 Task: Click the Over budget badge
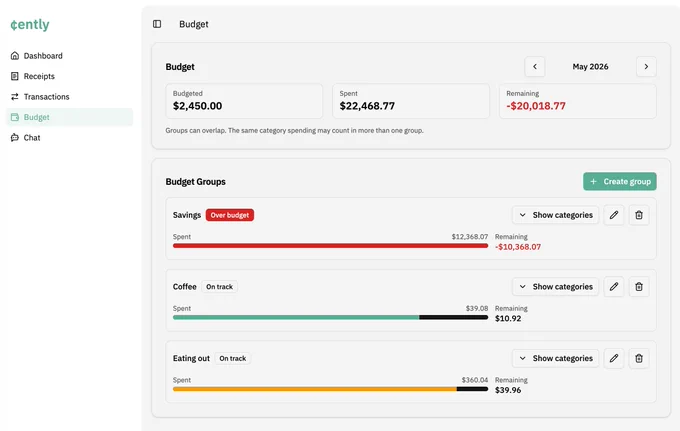click(x=230, y=215)
